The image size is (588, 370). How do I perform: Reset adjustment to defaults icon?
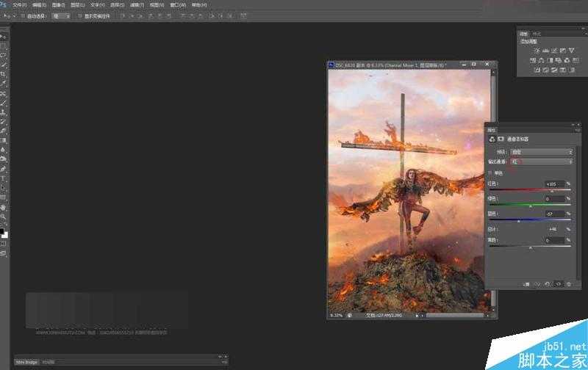click(547, 283)
